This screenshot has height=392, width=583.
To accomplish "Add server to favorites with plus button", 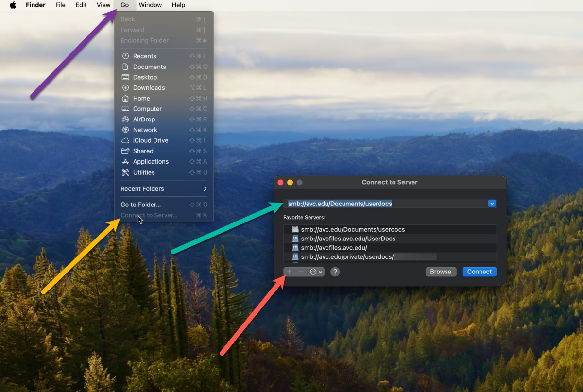I will point(289,272).
